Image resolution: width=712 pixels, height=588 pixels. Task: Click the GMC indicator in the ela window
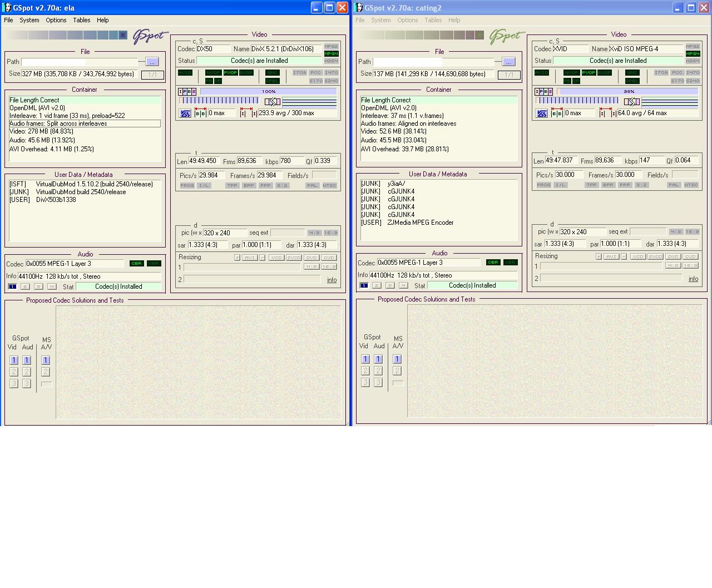(273, 73)
